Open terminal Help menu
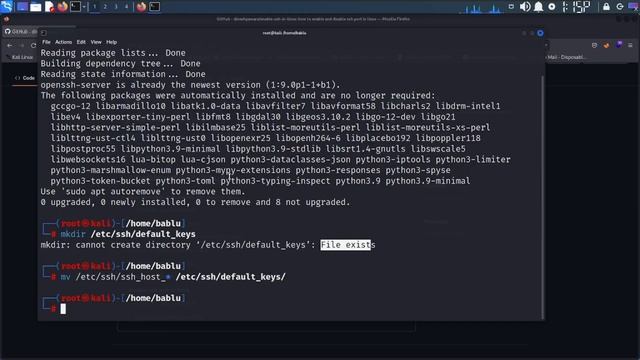 (111, 42)
